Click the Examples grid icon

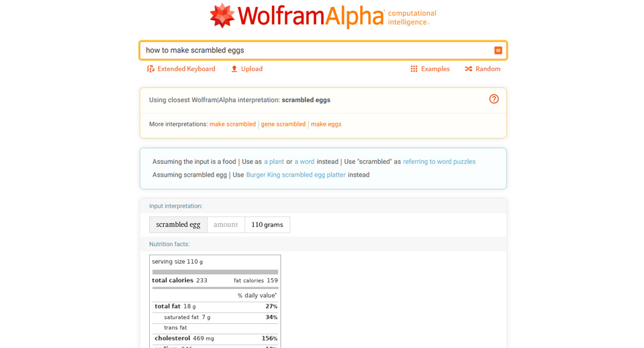click(x=414, y=69)
